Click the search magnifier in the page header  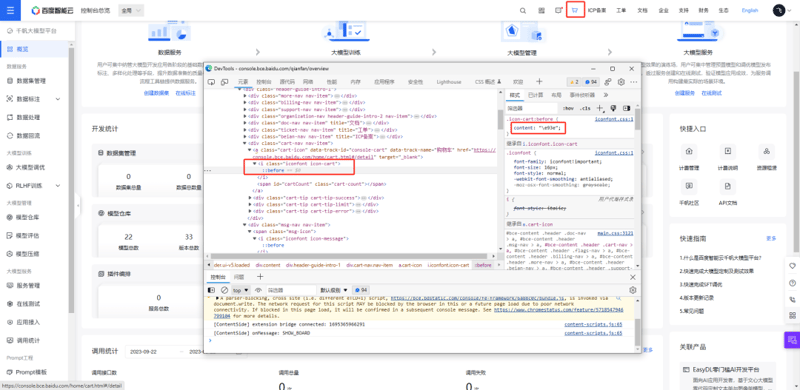tap(523, 10)
